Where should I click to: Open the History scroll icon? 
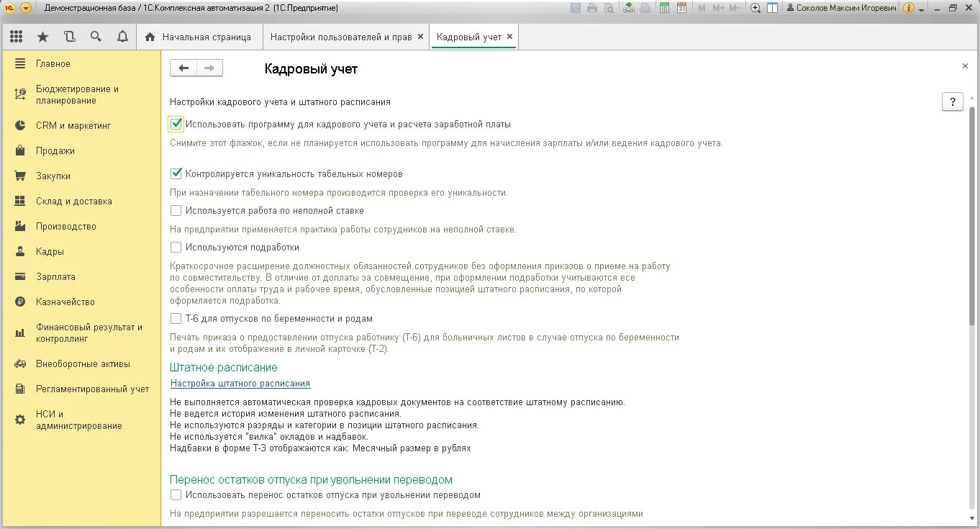[69, 37]
